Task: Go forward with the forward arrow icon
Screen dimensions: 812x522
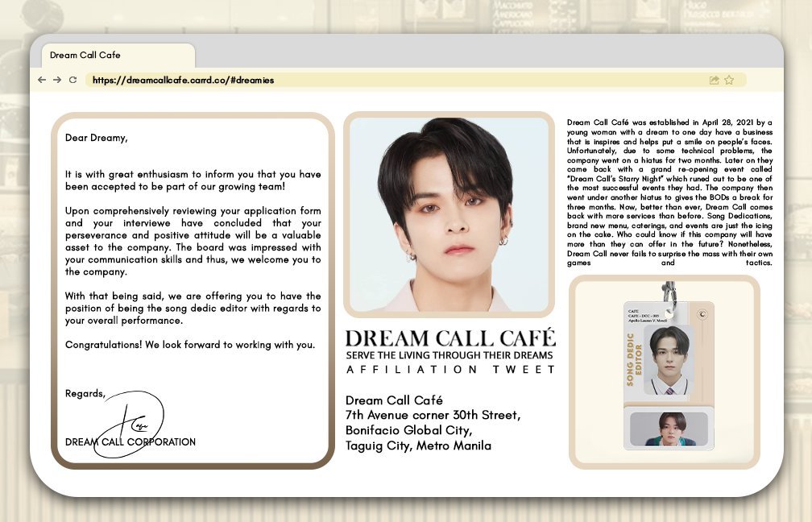Action: (56, 80)
